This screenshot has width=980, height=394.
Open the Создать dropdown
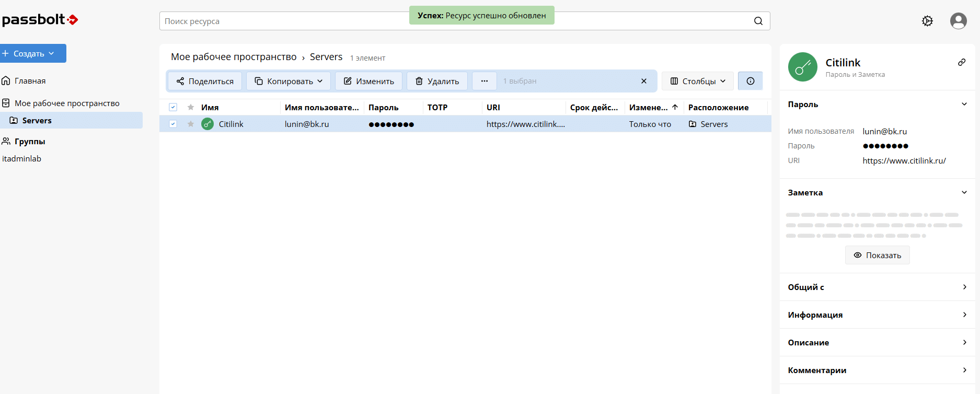(33, 53)
